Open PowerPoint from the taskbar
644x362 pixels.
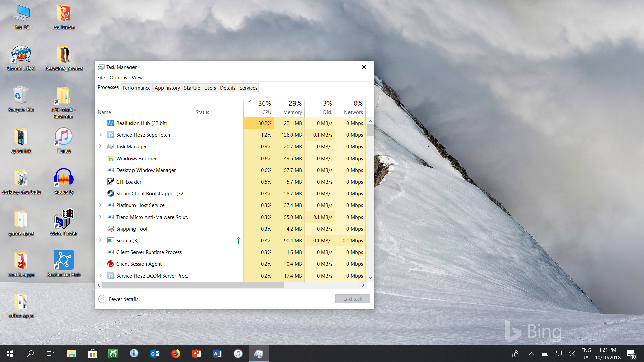196,354
